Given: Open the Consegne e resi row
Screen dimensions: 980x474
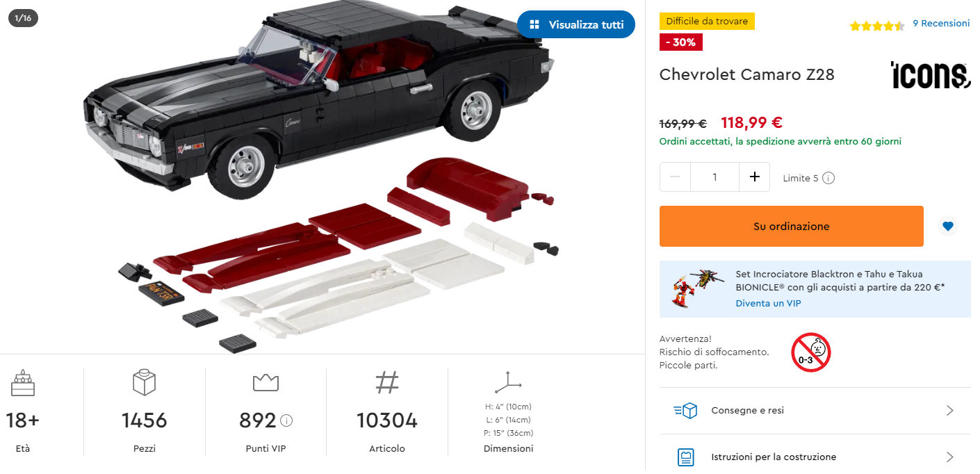Looking at the screenshot, I should pyautogui.click(x=815, y=411).
